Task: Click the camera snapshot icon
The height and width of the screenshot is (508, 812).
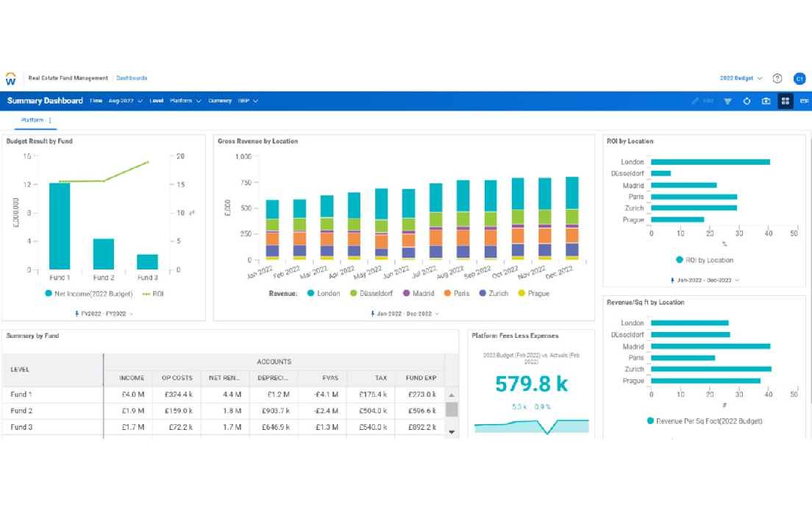Action: [x=766, y=101]
